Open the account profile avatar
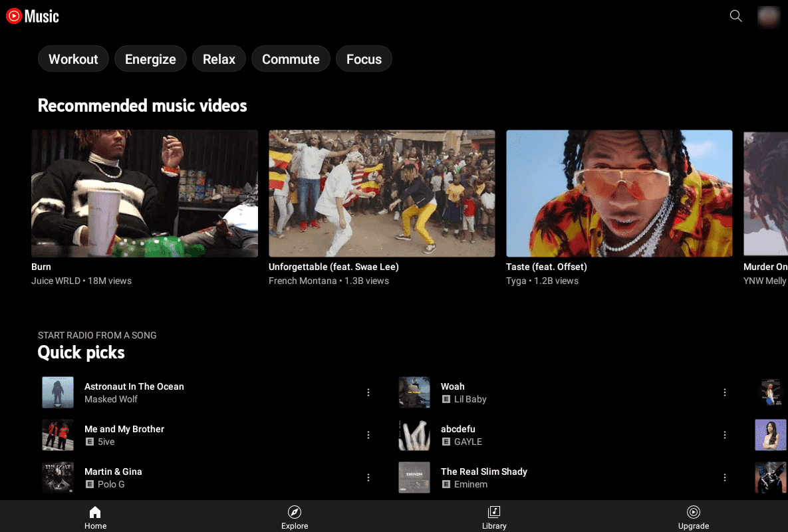This screenshot has width=788, height=532. click(x=769, y=17)
